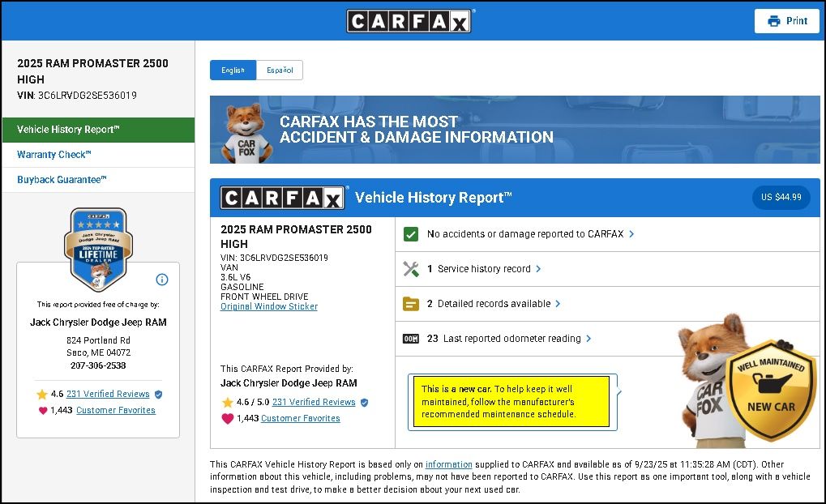Click the odometer reading icon
This screenshot has width=826, height=504.
411,339
